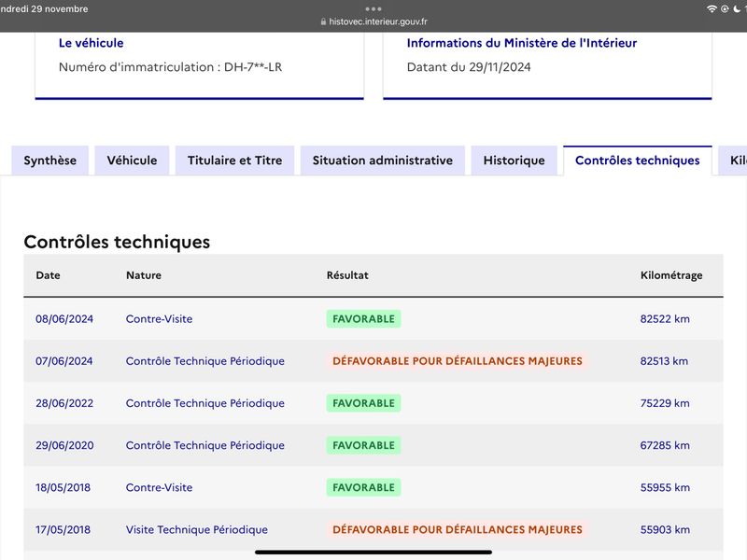747x560 pixels.
Task: Tap the three-dot multitasking icon
Action: pyautogui.click(x=373, y=8)
